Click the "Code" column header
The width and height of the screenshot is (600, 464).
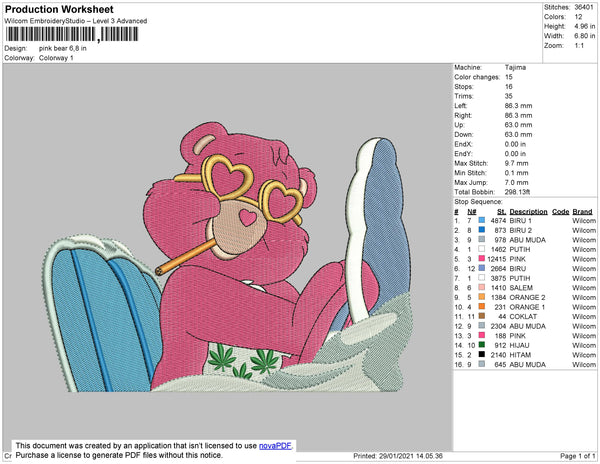pos(561,212)
